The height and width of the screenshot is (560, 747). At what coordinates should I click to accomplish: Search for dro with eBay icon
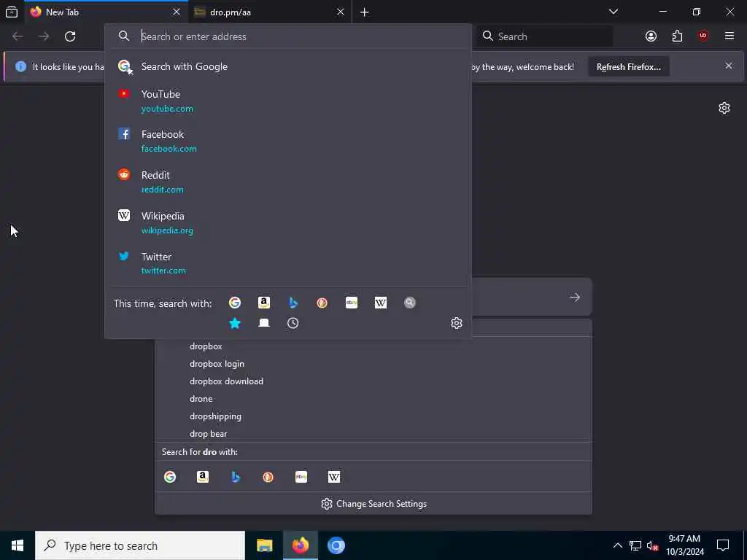pyautogui.click(x=301, y=477)
